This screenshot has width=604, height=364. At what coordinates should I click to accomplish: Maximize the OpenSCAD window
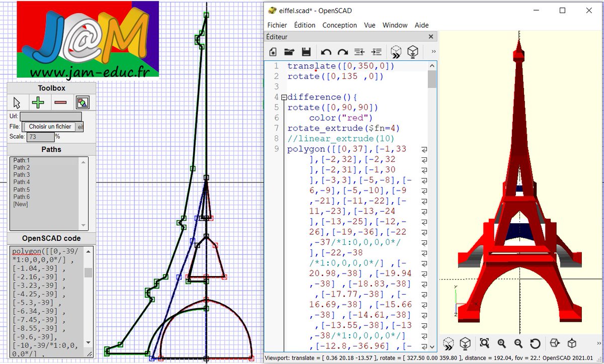[x=563, y=11]
